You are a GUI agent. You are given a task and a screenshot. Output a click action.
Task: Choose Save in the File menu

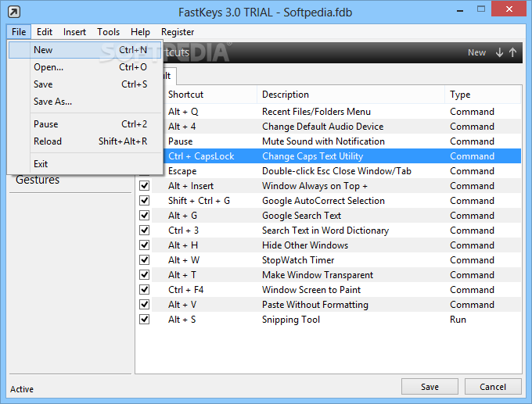coord(84,84)
